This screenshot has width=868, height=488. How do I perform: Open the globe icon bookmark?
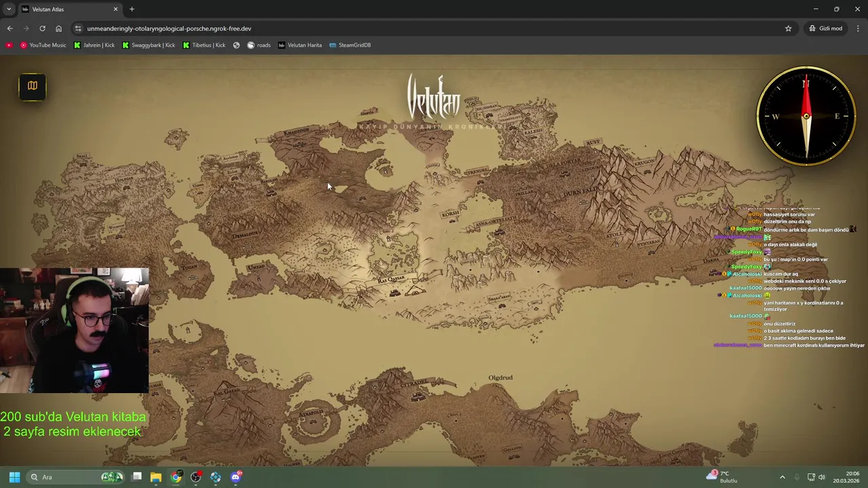pos(236,45)
